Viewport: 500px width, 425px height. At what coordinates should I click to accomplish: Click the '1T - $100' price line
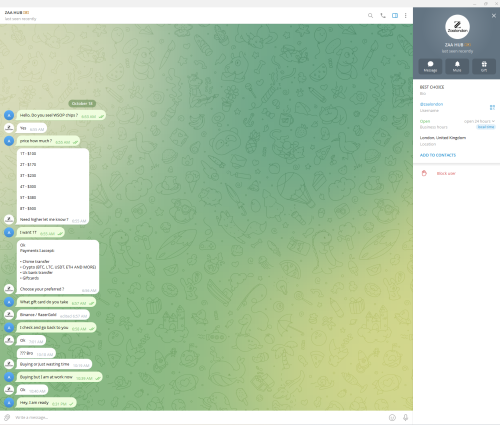point(28,154)
